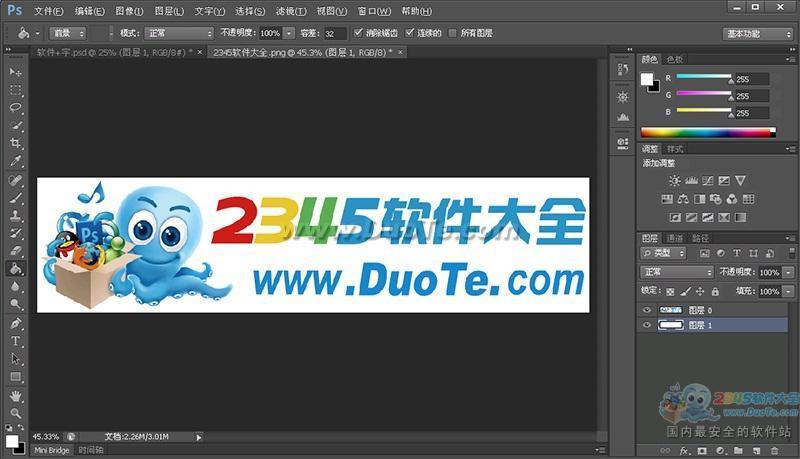Select the Rectangular Marquee tool
Viewport: 800px width, 459px height.
point(15,90)
